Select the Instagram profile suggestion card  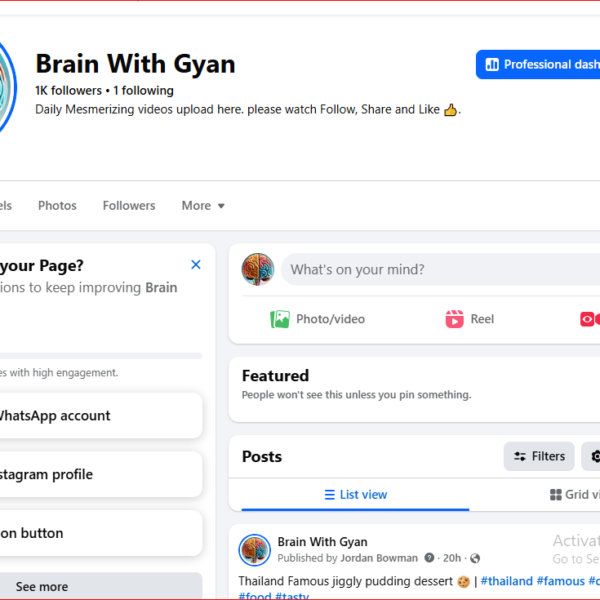101,474
